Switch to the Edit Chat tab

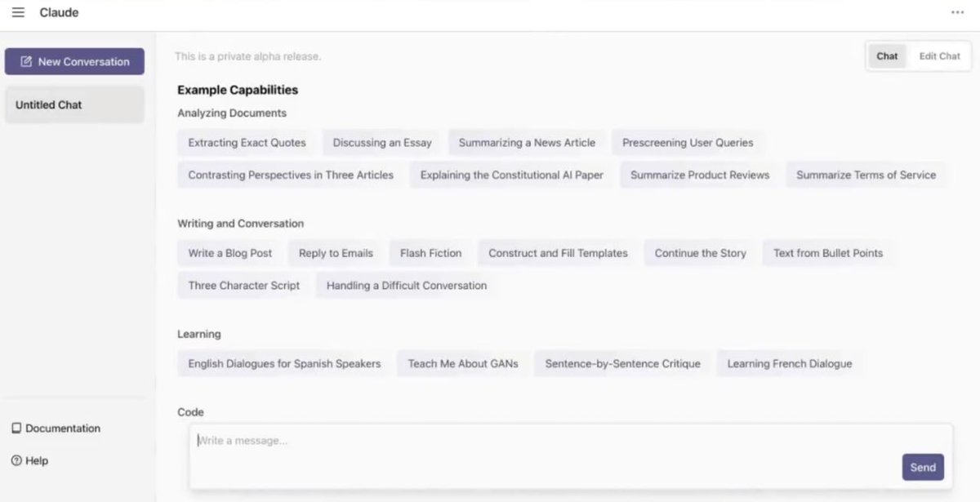939,56
